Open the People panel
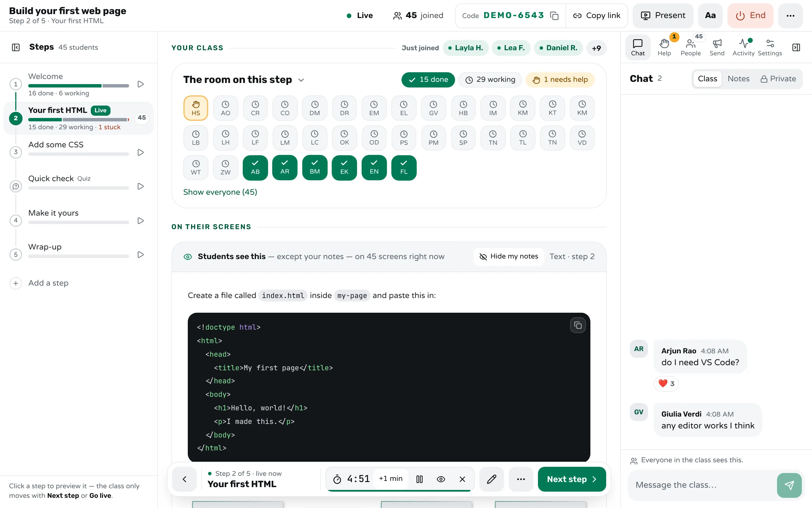This screenshot has height=508, width=812. tap(690, 47)
